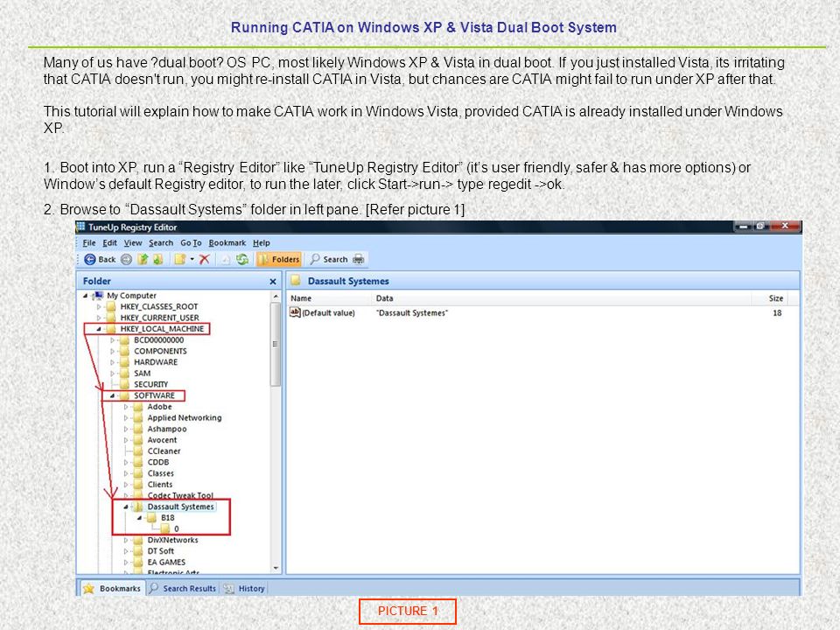Click the folder icon of CCleaner
The image size is (840, 630).
pyautogui.click(x=138, y=451)
